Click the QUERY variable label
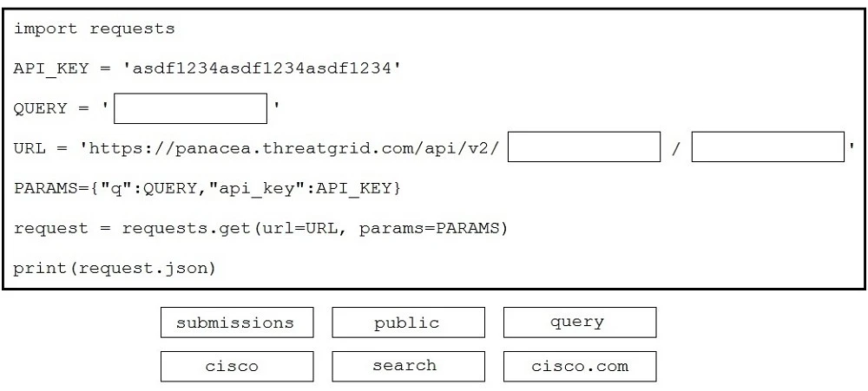Viewport: 868px width, 391px height. [40, 108]
